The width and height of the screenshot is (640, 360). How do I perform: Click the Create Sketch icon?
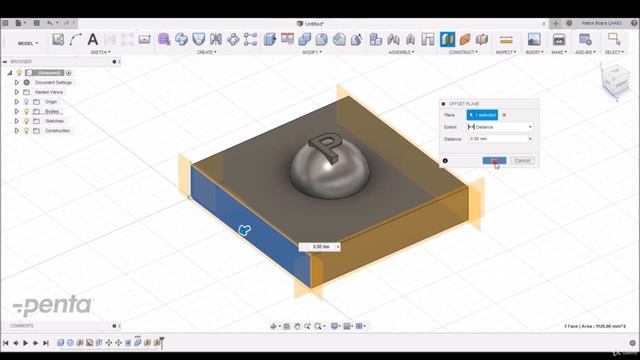tap(58, 39)
